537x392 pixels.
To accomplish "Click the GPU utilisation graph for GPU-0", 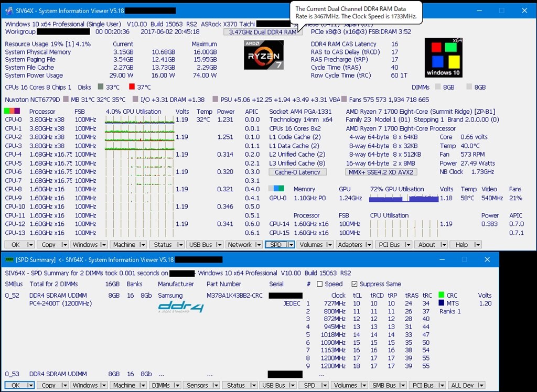I will [404, 198].
